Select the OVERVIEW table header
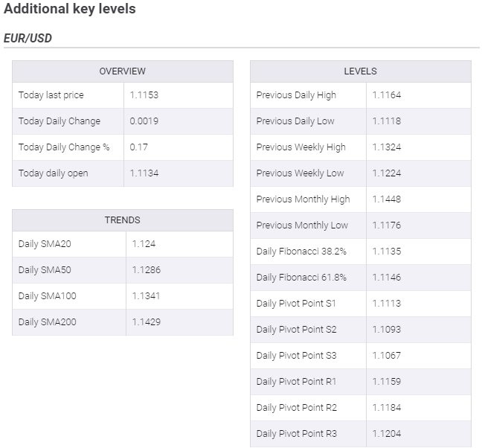The width and height of the screenshot is (482, 448). tap(123, 71)
